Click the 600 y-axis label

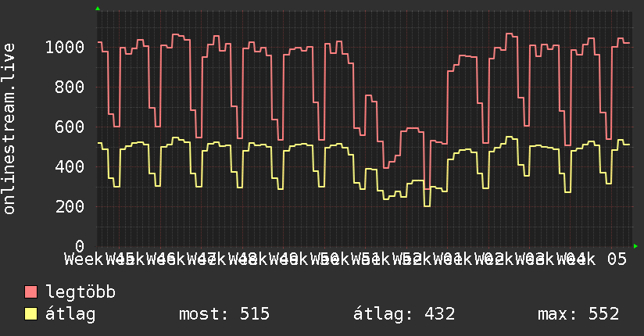70,127
